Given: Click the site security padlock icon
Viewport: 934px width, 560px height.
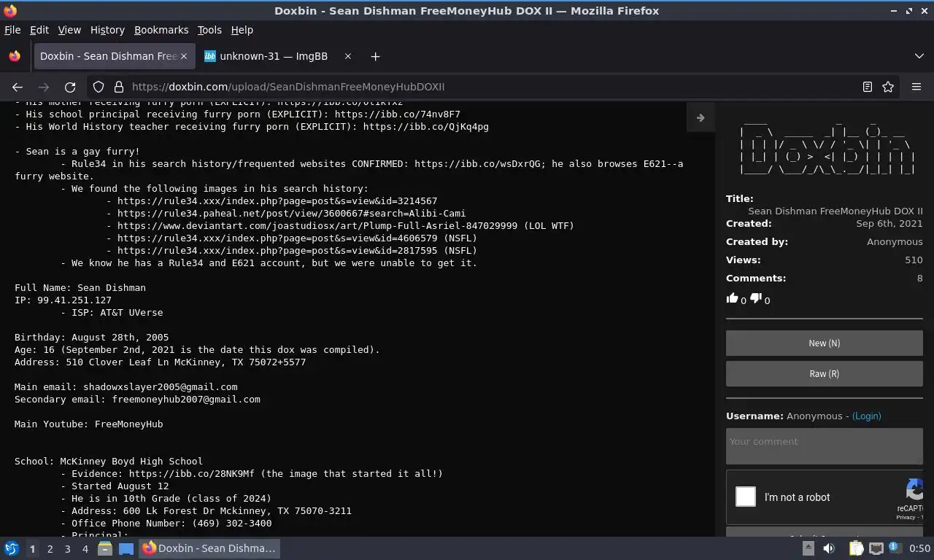Looking at the screenshot, I should click(x=118, y=87).
